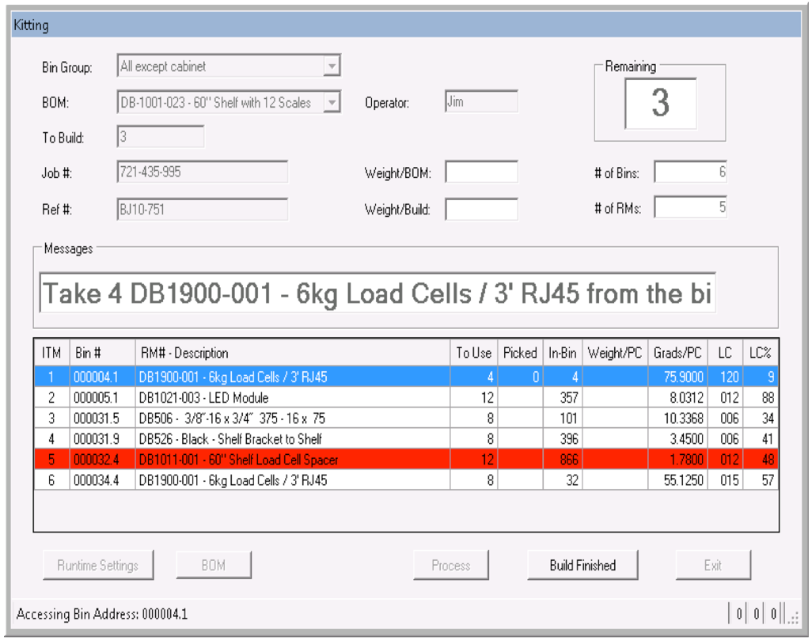Click the LC column header
The image size is (812, 644).
pos(724,353)
